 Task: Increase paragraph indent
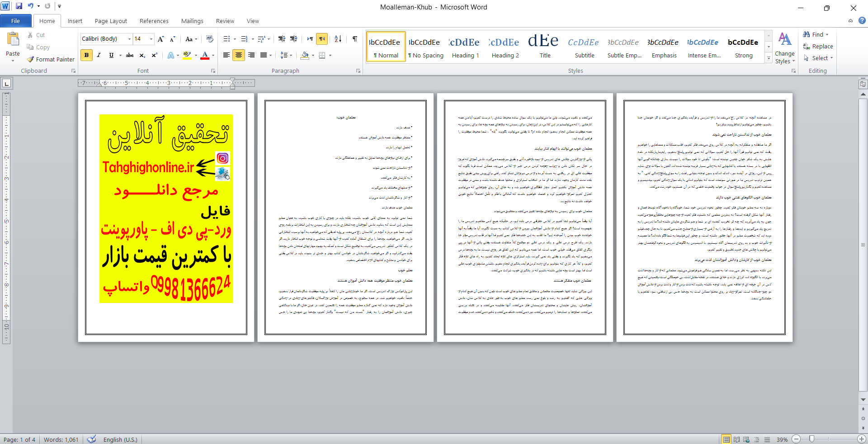(293, 39)
